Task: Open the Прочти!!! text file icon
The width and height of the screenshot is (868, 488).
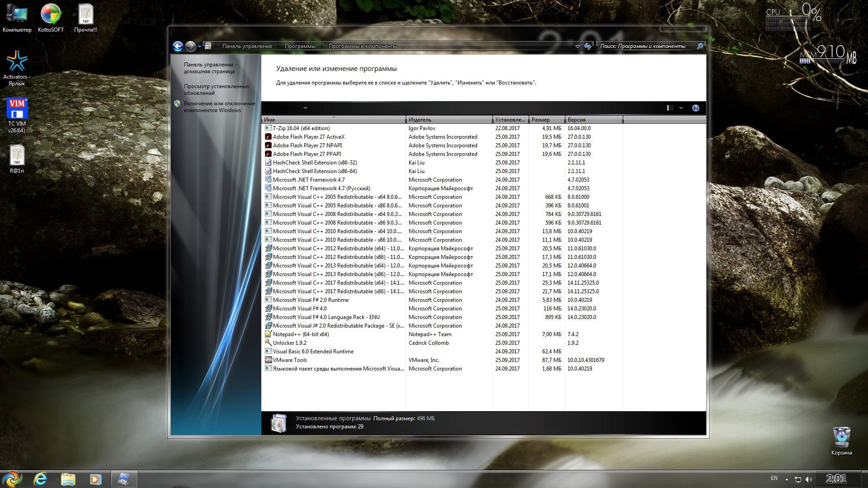Action: (x=85, y=18)
